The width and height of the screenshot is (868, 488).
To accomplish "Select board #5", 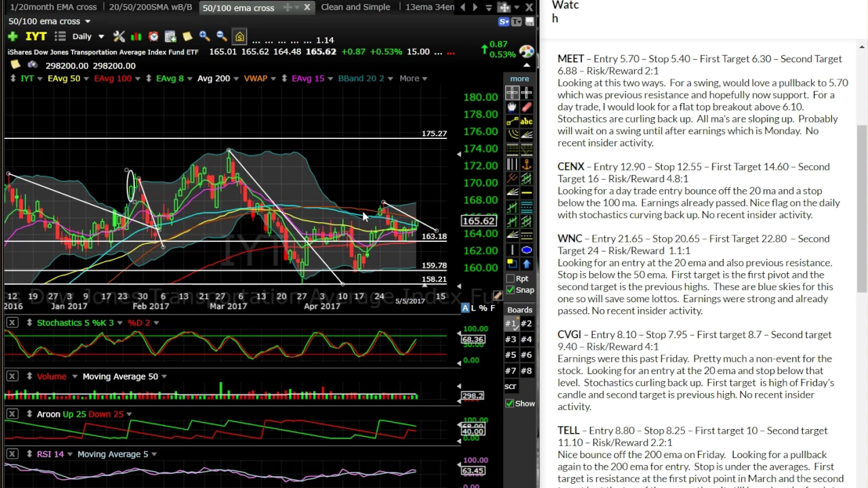I will pyautogui.click(x=511, y=354).
